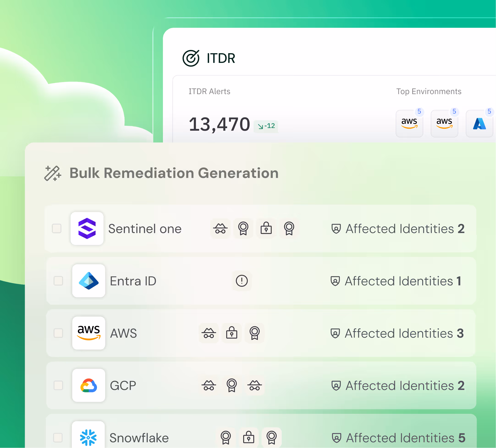Click the GCP cloud logo
The width and height of the screenshot is (496, 448).
[x=89, y=385]
